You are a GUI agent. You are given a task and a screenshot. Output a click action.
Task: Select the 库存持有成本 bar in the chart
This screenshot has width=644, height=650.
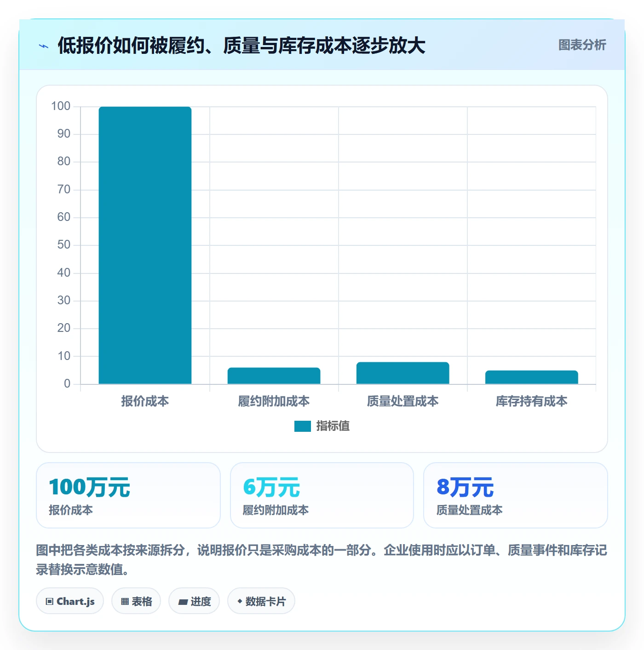[531, 377]
